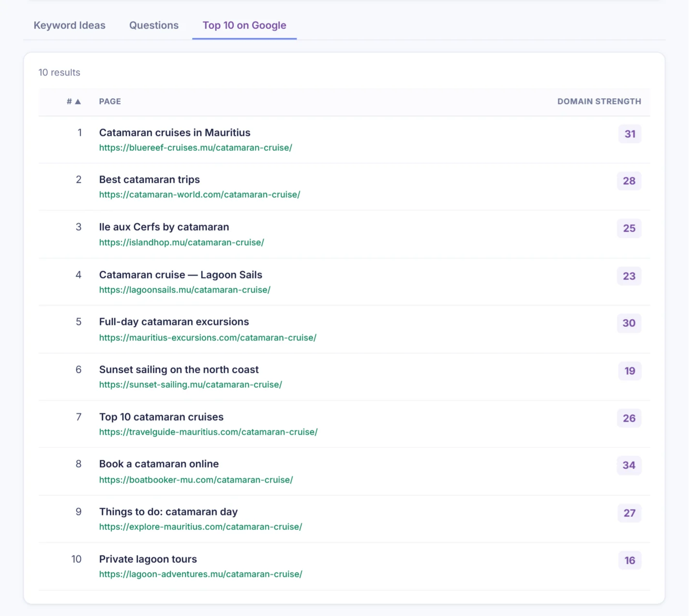
Task: Visit boatbooker-mu.com result link
Action: [x=196, y=480]
